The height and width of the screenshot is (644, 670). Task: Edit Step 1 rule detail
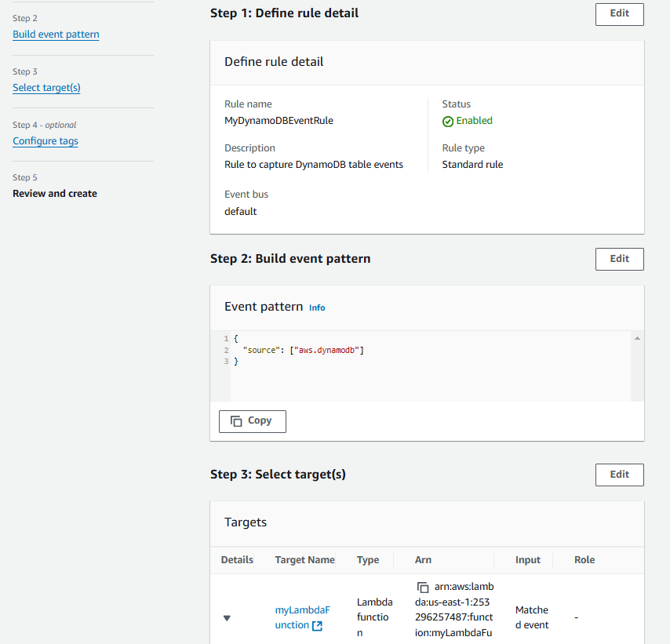tap(619, 14)
